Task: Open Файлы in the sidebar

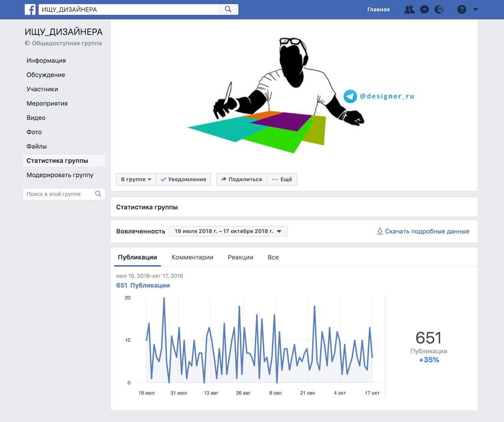Action: pyautogui.click(x=37, y=146)
